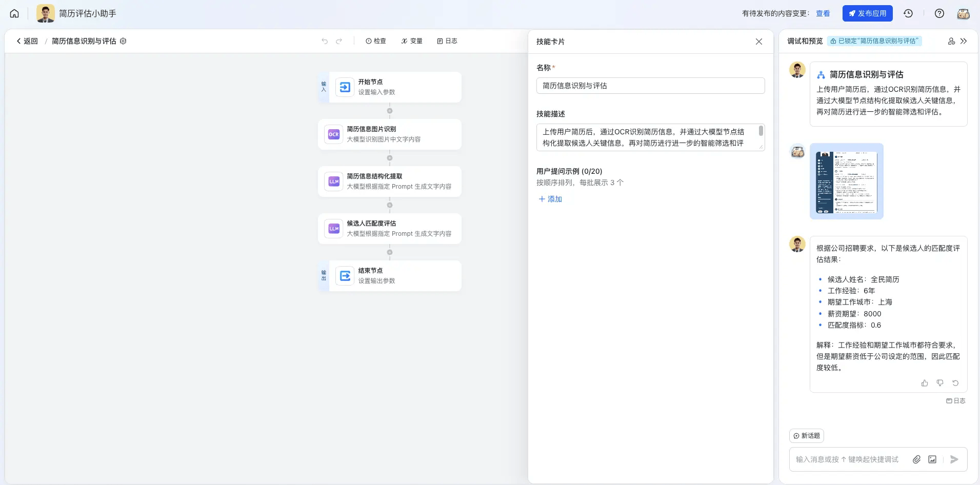Open the 日志 link under the response

click(x=956, y=401)
